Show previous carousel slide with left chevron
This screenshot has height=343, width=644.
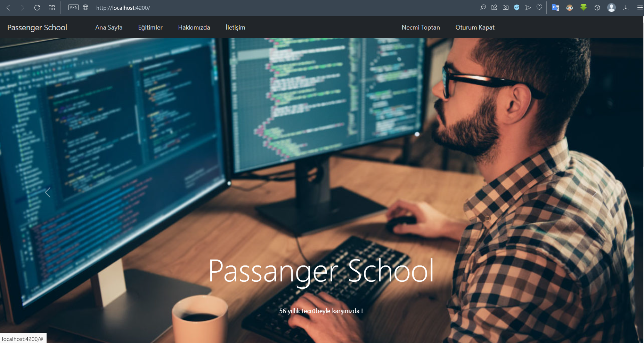[x=48, y=192]
